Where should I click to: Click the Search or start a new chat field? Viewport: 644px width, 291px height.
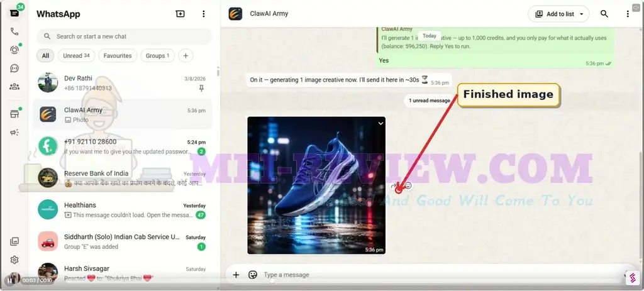pos(125,36)
